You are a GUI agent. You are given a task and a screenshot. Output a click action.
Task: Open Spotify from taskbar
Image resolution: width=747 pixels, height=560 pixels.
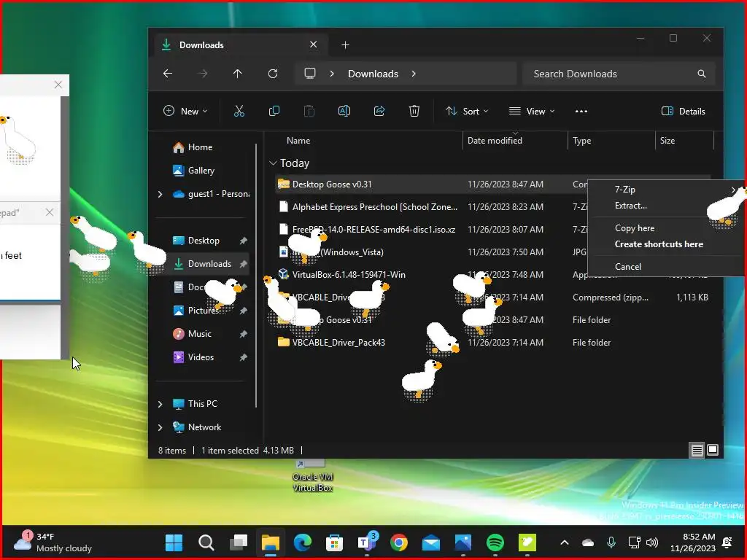(495, 542)
